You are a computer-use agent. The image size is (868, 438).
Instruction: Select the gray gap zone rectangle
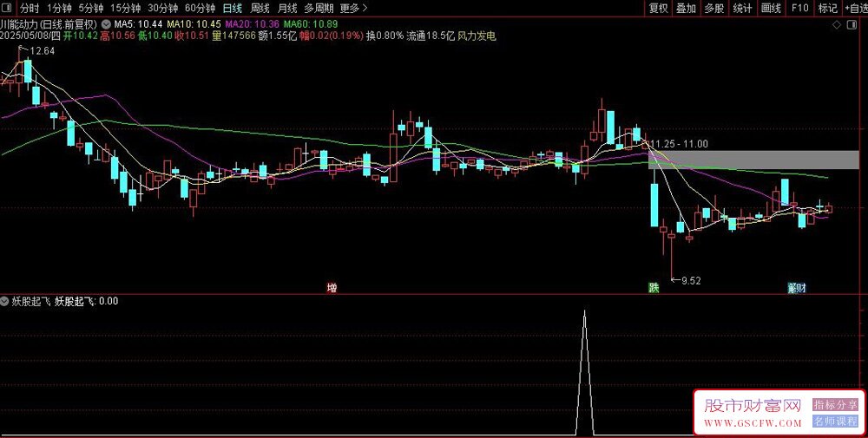tap(753, 160)
